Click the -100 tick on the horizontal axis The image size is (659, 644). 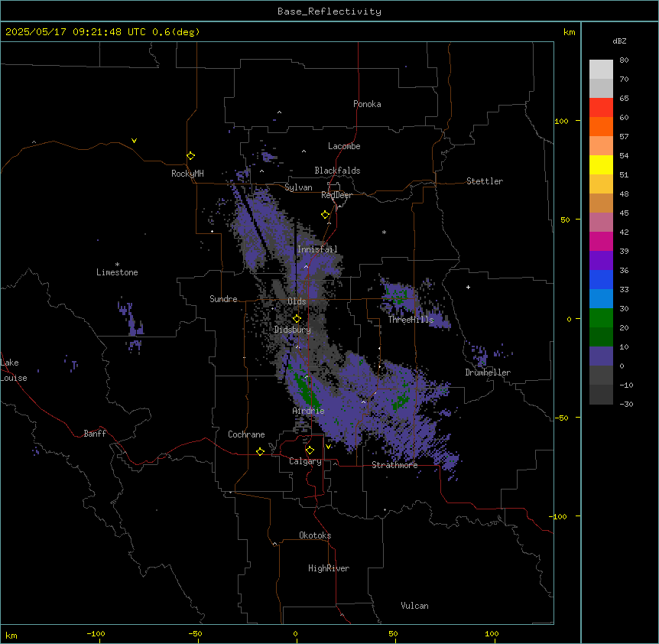click(x=96, y=633)
